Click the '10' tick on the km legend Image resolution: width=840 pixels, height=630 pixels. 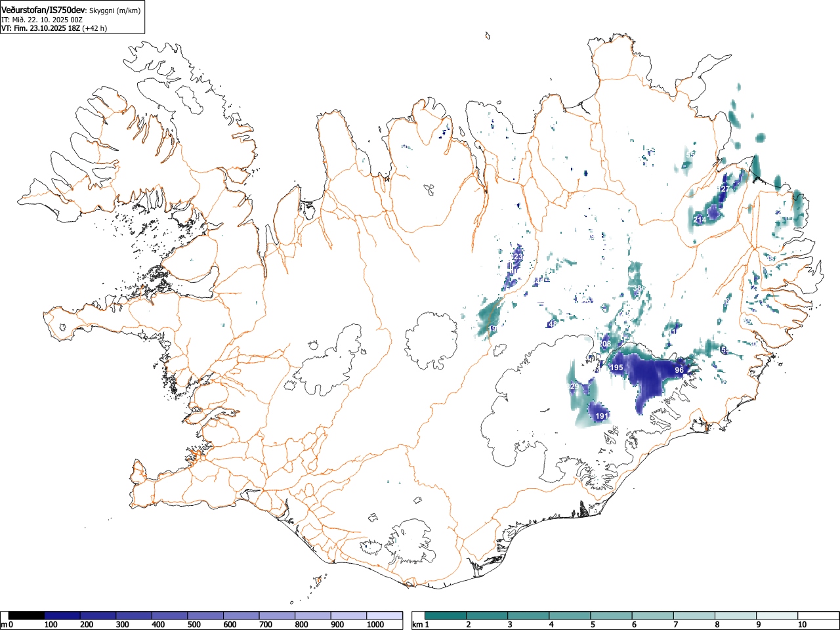pyautogui.click(x=802, y=625)
